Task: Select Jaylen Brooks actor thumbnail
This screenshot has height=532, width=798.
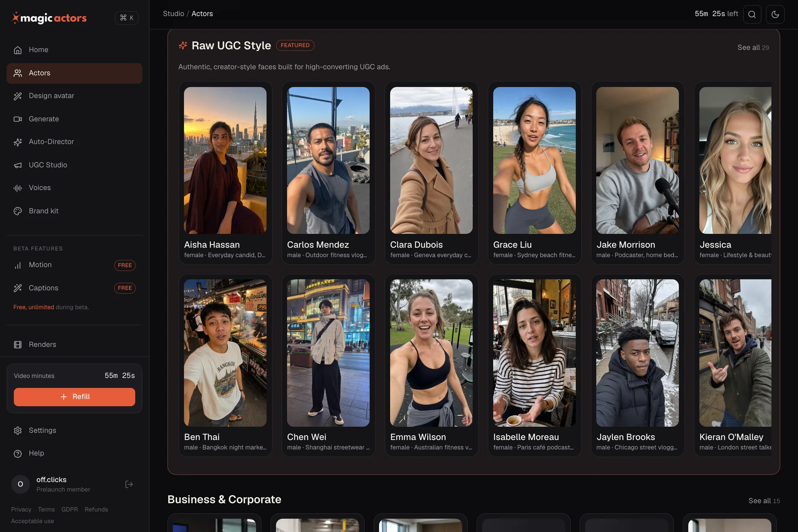Action: pyautogui.click(x=638, y=353)
